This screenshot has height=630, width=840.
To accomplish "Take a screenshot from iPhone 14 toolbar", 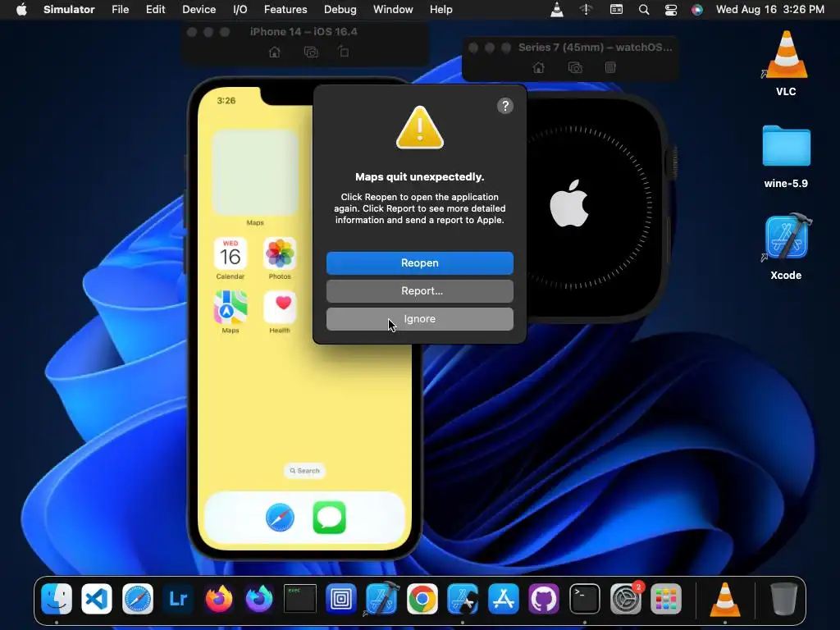I will [x=311, y=52].
